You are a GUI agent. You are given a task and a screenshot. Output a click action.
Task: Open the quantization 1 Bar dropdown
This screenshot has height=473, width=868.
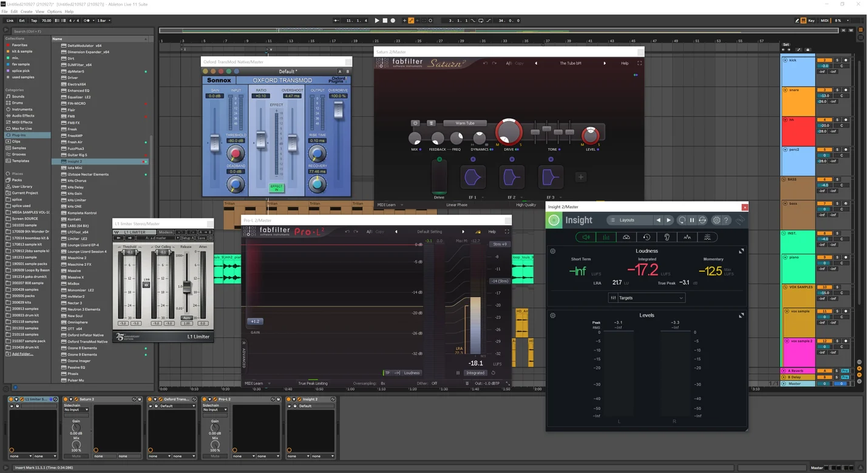(x=104, y=21)
